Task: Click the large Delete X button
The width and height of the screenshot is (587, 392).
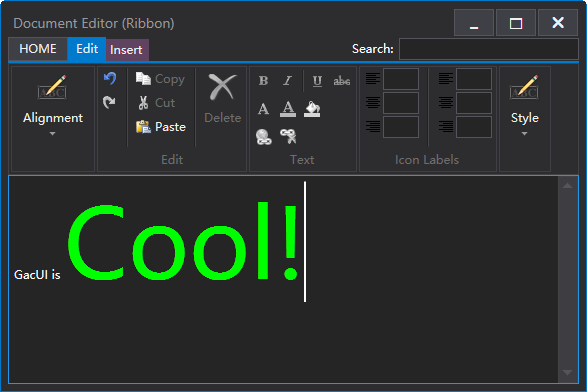Action: point(222,99)
